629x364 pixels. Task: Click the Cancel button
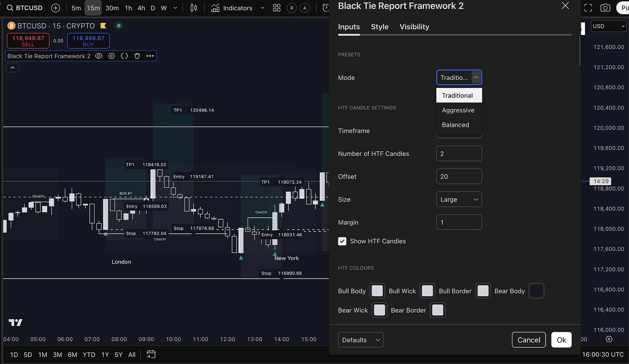(x=529, y=340)
